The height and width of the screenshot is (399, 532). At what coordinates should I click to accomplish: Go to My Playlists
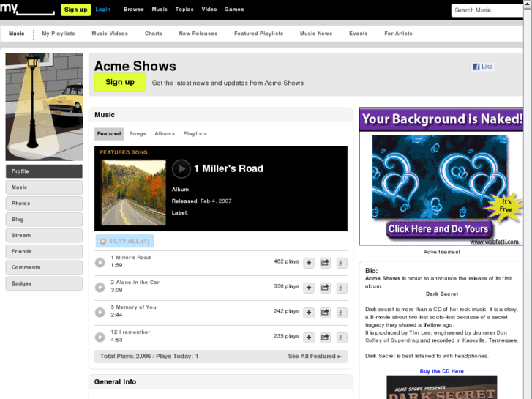[59, 34]
